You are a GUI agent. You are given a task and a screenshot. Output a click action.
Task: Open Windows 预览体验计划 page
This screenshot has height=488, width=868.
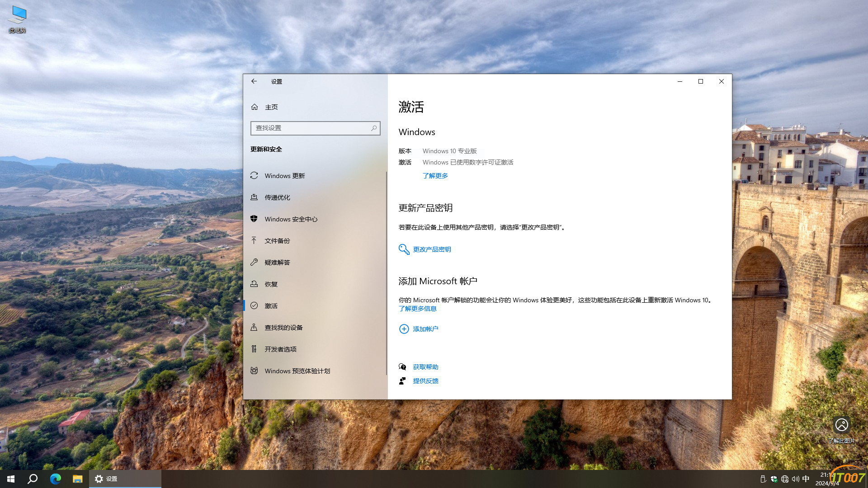[x=315, y=371]
